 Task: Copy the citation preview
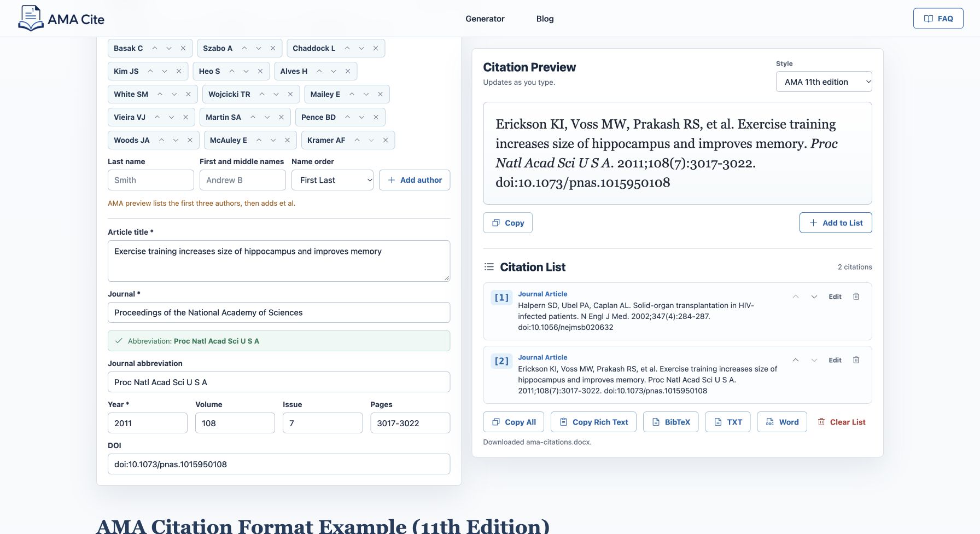click(x=508, y=223)
